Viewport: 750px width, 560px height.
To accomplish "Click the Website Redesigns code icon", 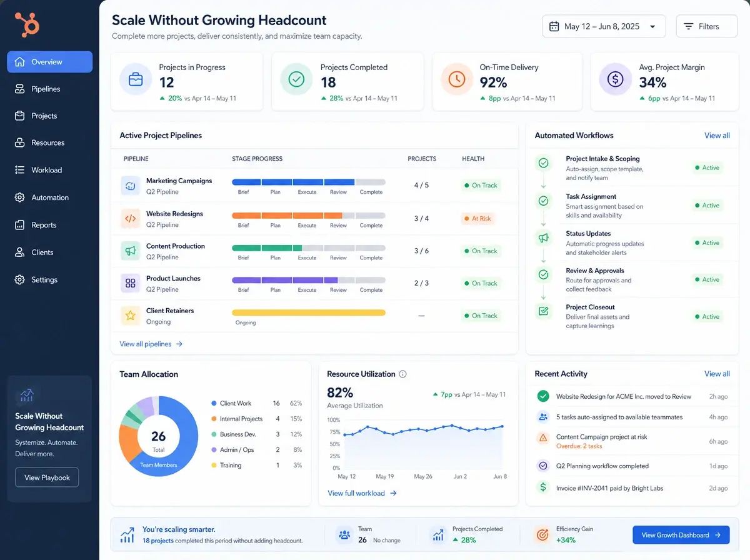I will pos(130,219).
